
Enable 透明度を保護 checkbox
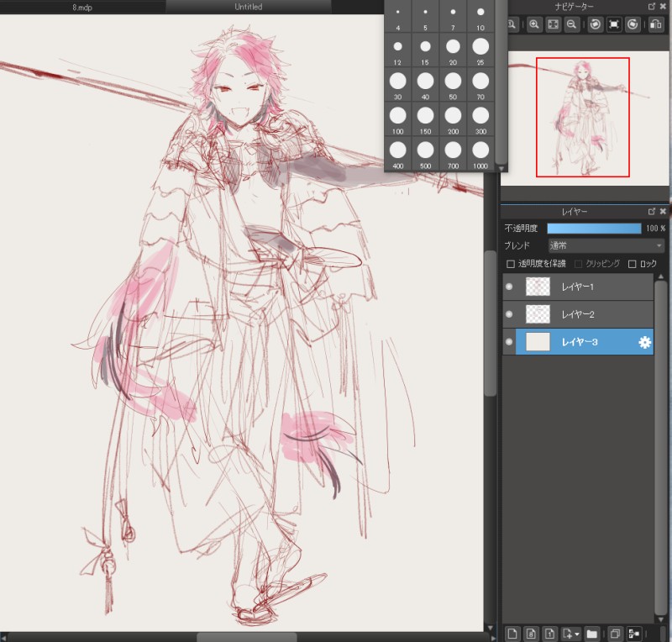[511, 264]
